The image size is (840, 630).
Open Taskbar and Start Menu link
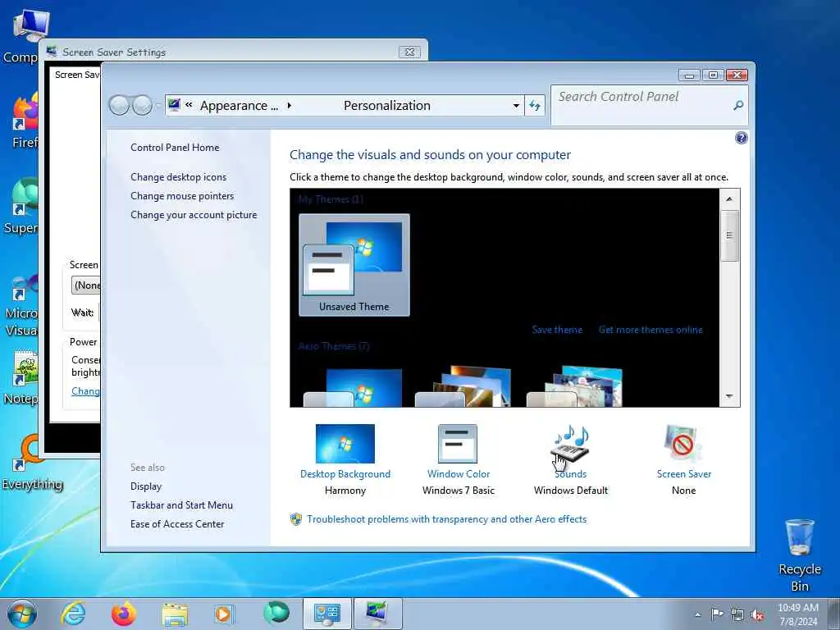coord(181,505)
